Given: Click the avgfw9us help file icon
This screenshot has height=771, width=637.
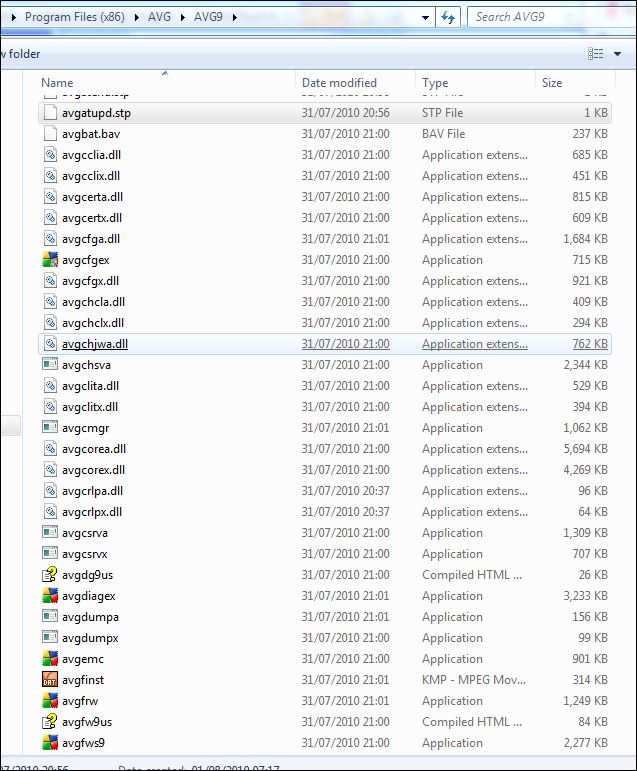Looking at the screenshot, I should pyautogui.click(x=50, y=722).
